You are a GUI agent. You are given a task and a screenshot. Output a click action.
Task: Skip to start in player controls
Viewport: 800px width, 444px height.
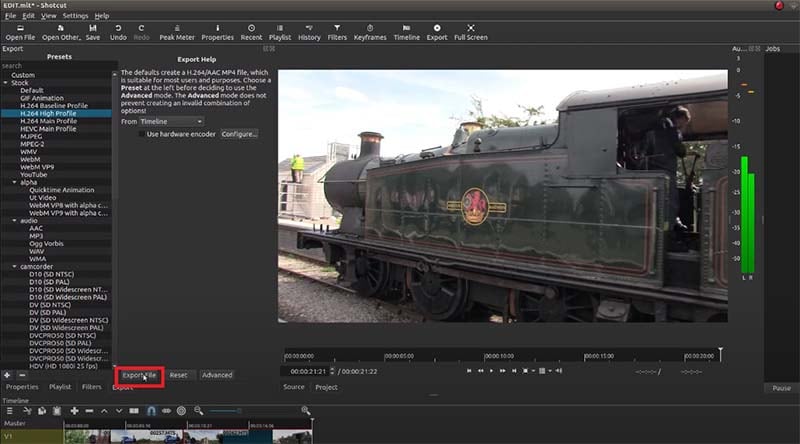pyautogui.click(x=469, y=371)
